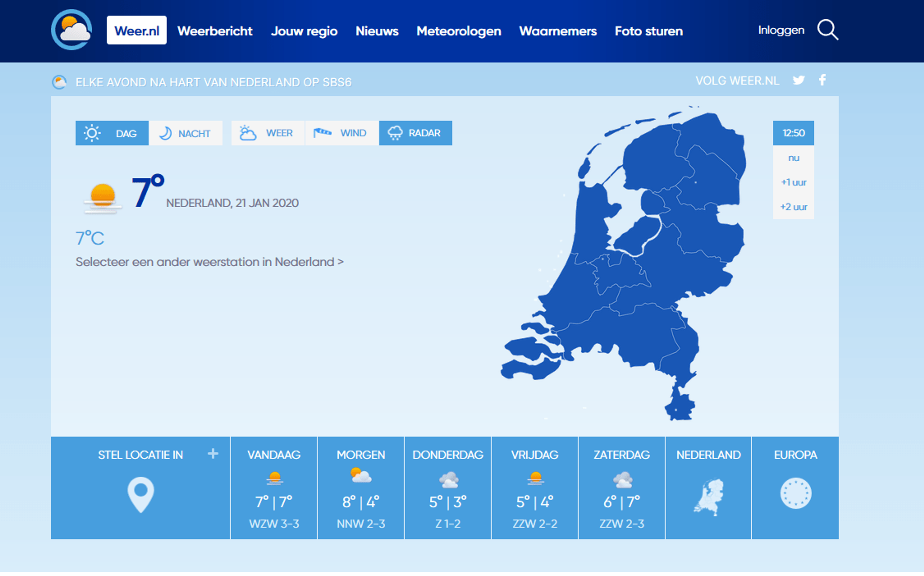This screenshot has width=924, height=576.
Task: Click Vrijdag hazy sun forecast icon
Action: [535, 478]
